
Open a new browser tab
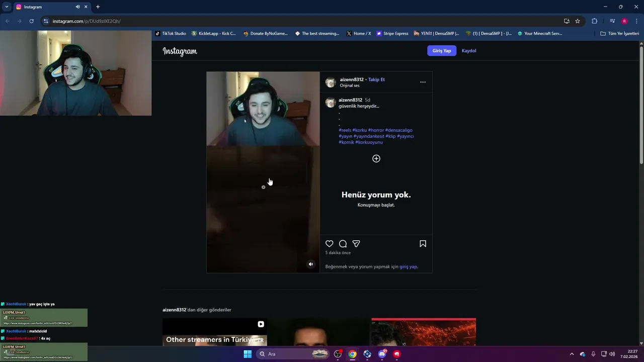(98, 7)
